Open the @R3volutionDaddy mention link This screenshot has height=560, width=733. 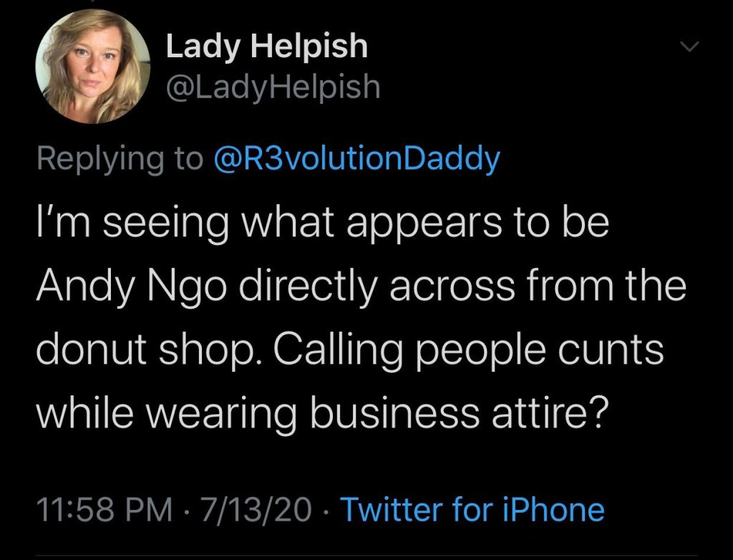[354, 158]
